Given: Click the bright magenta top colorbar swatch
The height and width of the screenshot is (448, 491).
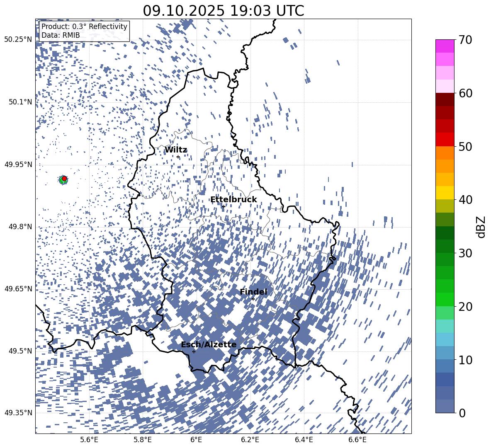Looking at the screenshot, I should click(445, 46).
